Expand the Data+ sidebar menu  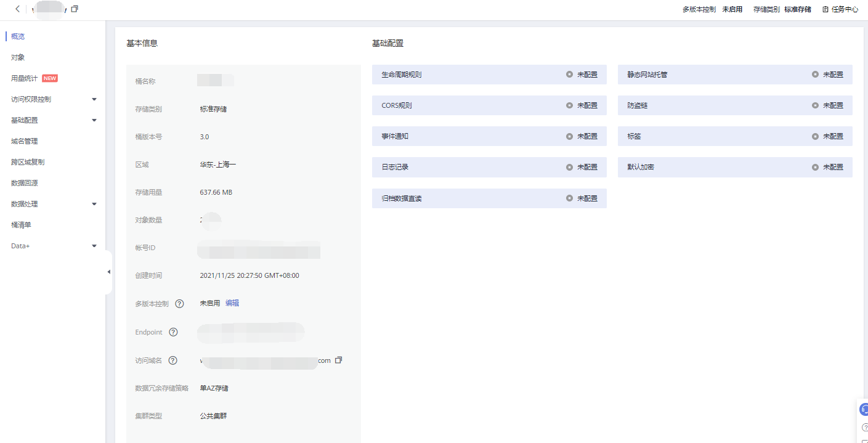[x=94, y=246]
